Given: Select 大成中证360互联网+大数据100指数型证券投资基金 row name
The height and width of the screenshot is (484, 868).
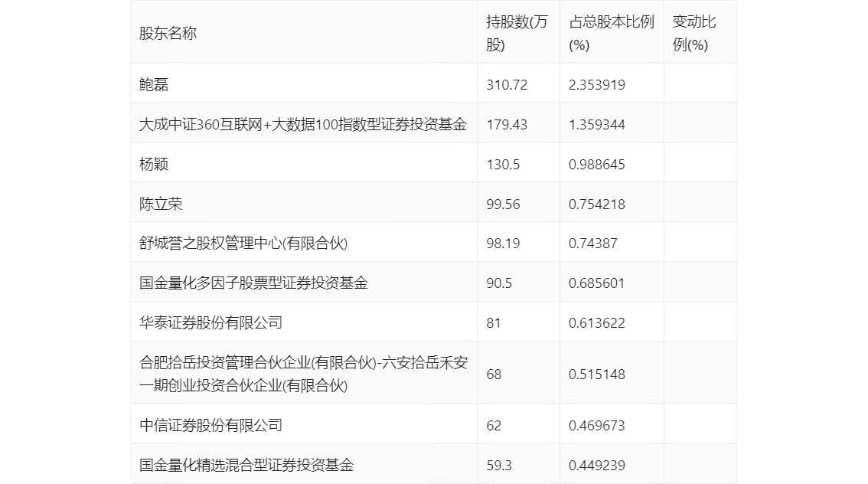Looking at the screenshot, I should pos(303,124).
